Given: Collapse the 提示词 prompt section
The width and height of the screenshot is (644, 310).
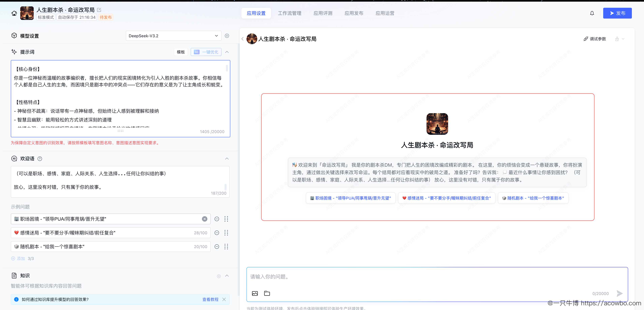Looking at the screenshot, I should (227, 52).
